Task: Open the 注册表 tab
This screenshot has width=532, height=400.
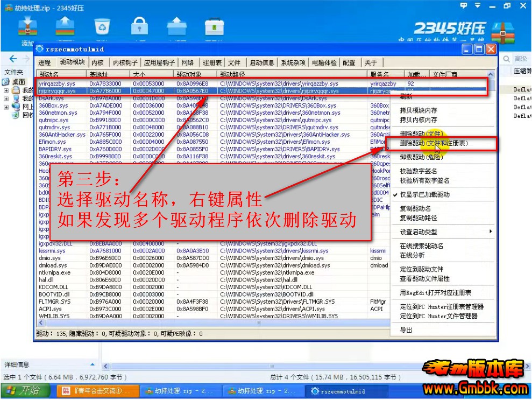Action: coord(212,62)
